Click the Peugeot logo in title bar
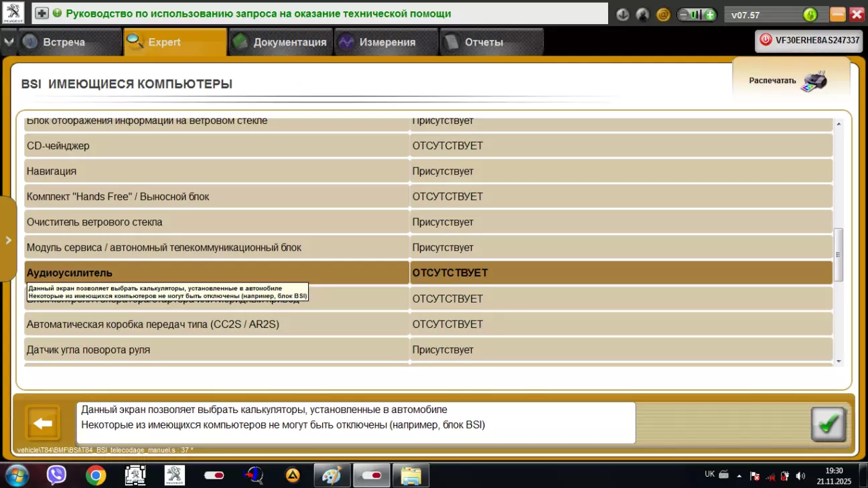 click(x=13, y=13)
